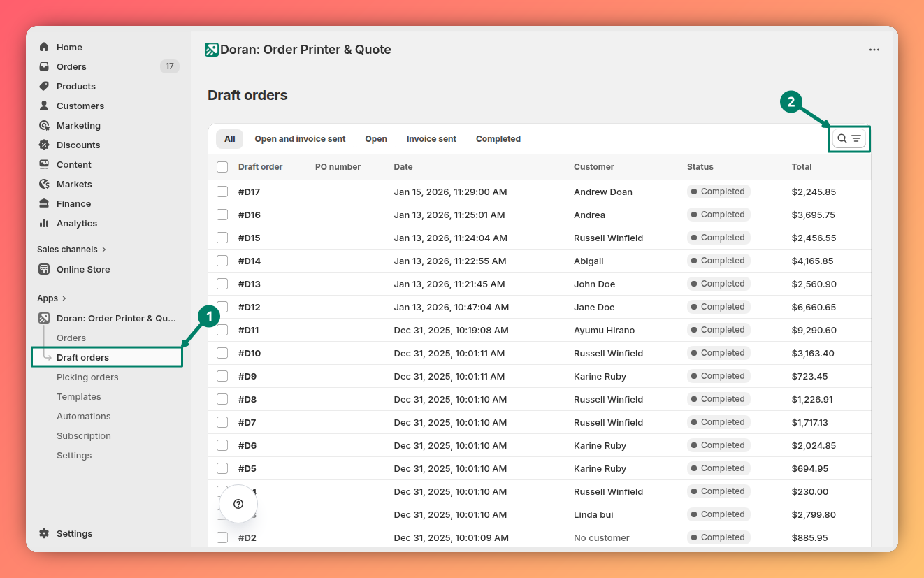Click the Customer column header

point(594,167)
